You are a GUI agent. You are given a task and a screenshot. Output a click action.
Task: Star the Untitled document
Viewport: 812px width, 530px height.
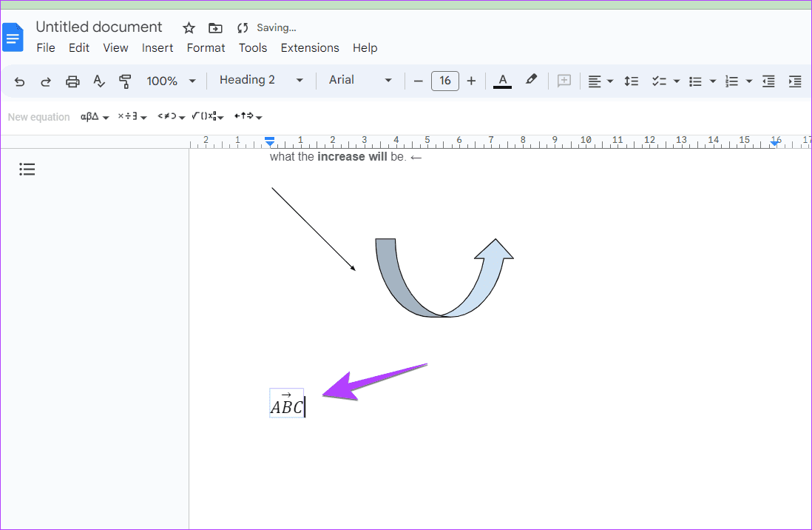click(x=189, y=28)
